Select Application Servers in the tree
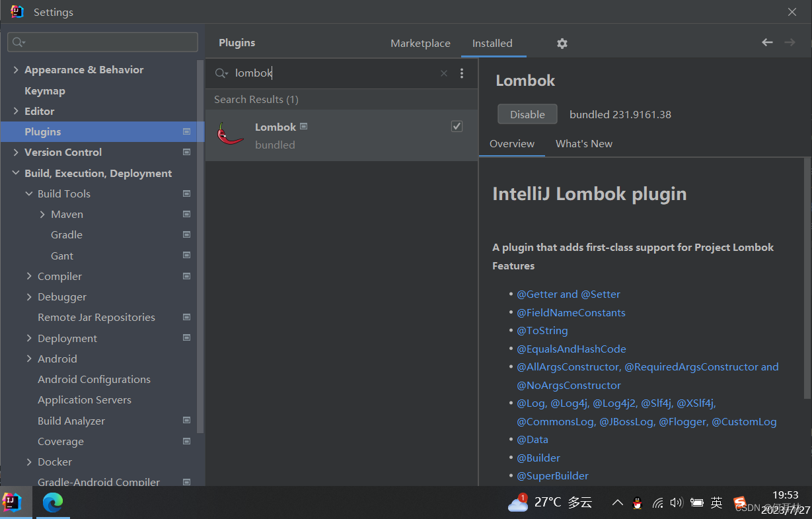This screenshot has height=519, width=812. (85, 400)
